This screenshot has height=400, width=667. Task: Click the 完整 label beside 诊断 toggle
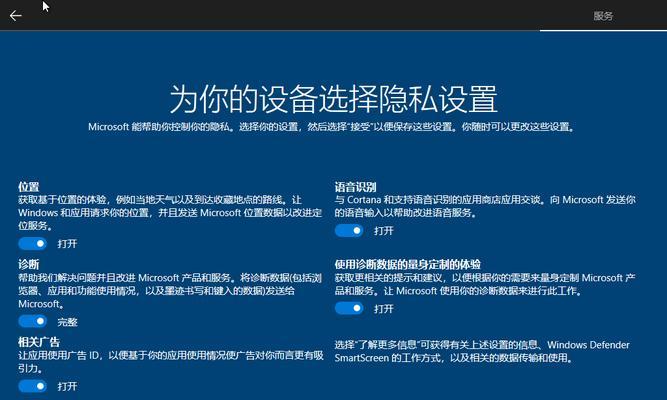click(67, 322)
